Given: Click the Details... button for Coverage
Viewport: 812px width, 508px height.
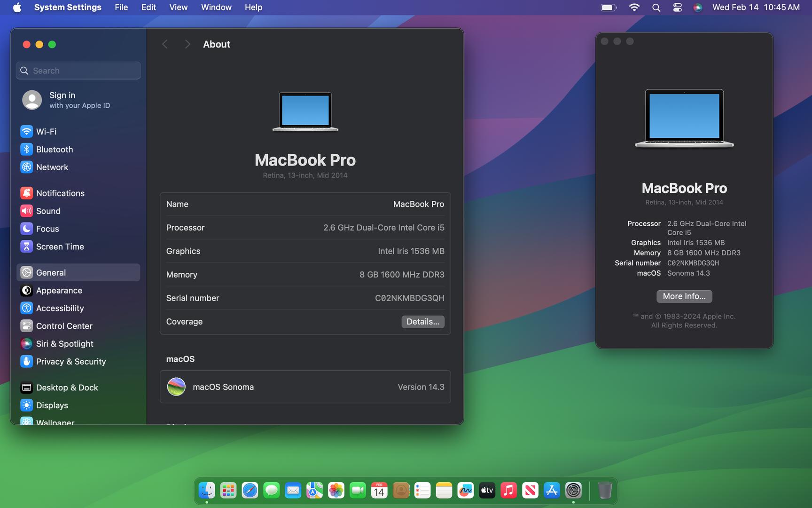Looking at the screenshot, I should 422,322.
